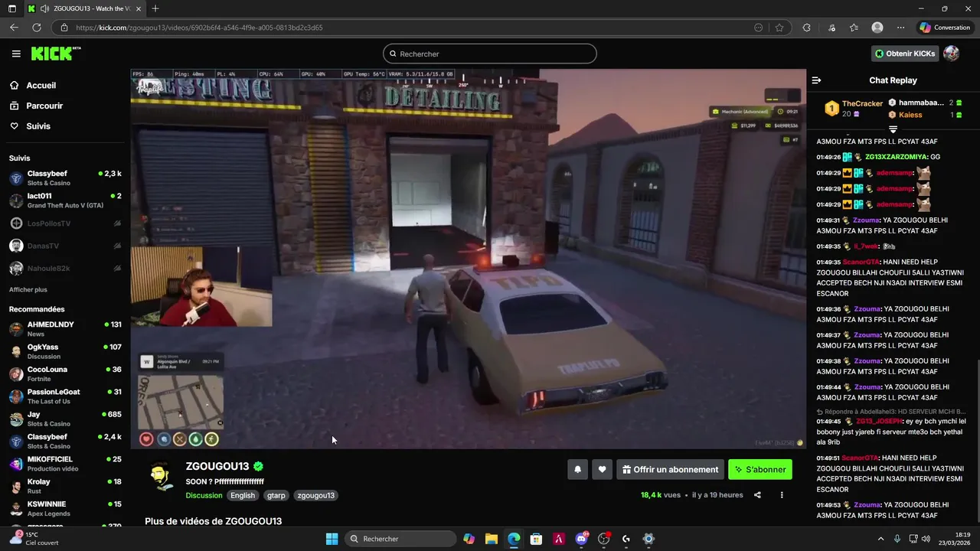Open OgkYass recommended channel
The width and height of the screenshot is (980, 551).
pyautogui.click(x=65, y=351)
